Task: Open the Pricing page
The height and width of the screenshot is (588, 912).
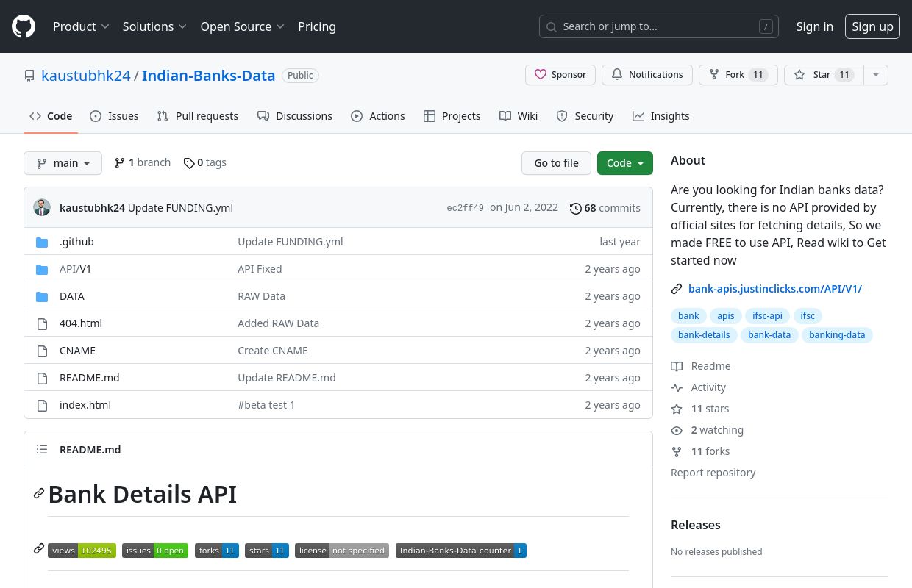Action: point(317,26)
